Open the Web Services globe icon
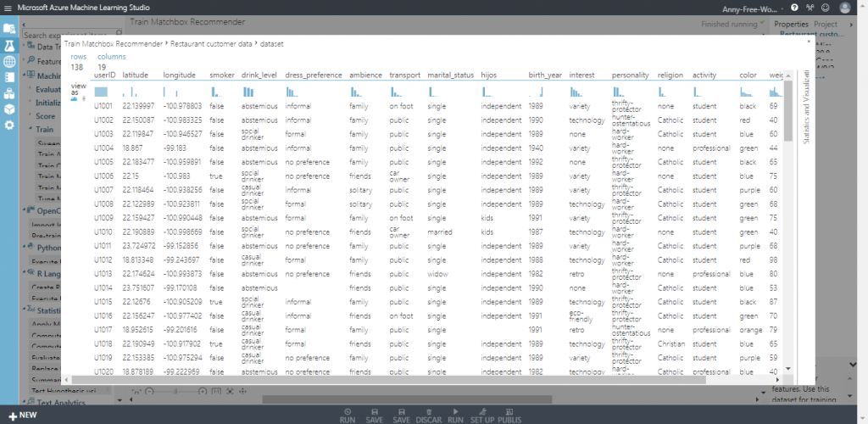This screenshot has height=424, width=868. 8,61
